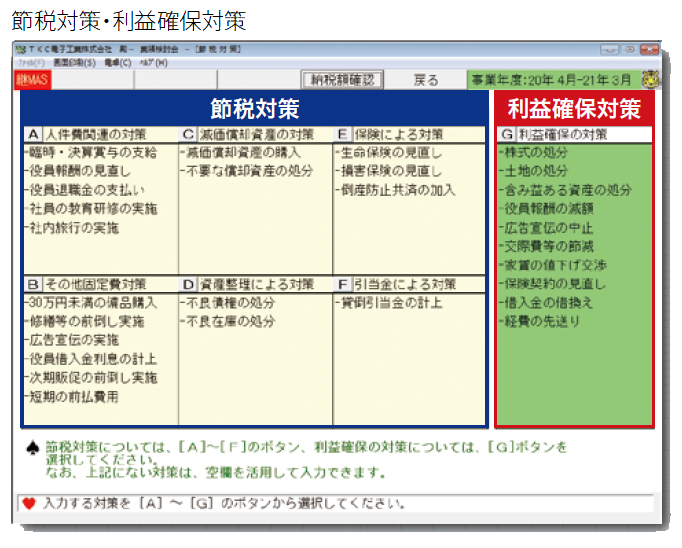Select 広告宣伝の実施 entry

[x=72, y=340]
